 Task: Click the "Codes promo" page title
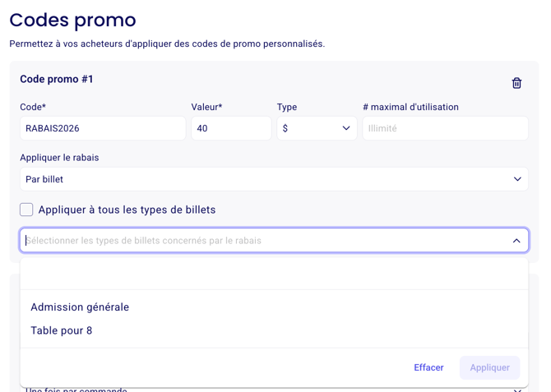[72, 20]
